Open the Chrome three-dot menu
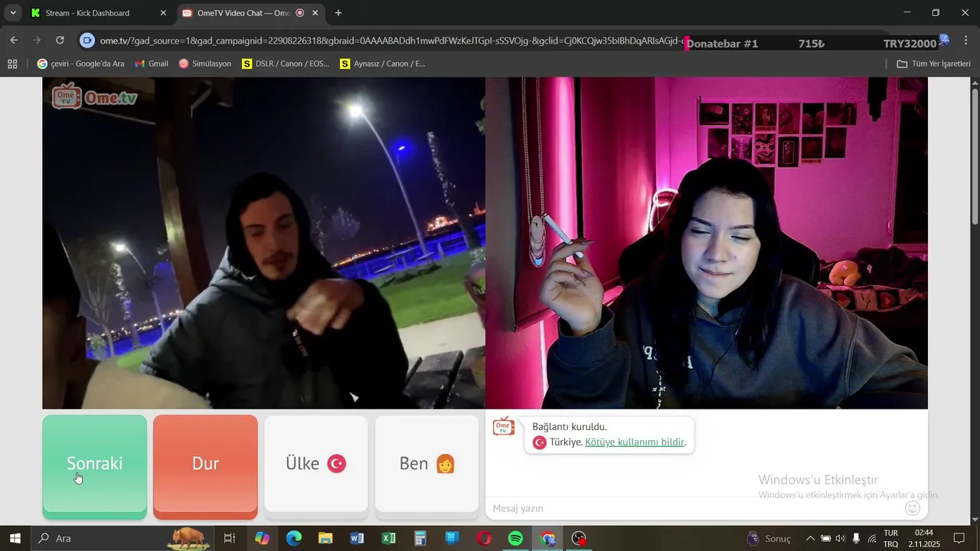The image size is (980, 551). click(x=965, y=41)
